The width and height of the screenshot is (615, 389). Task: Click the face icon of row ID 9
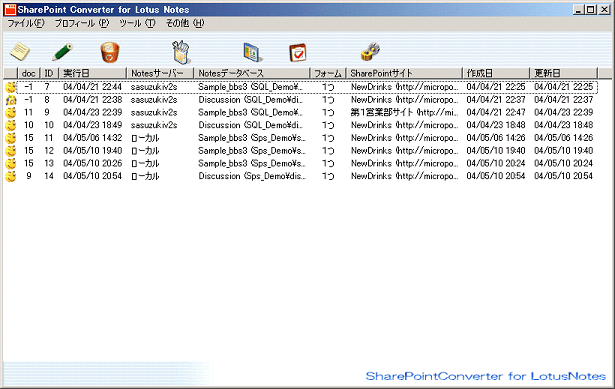pos(11,113)
